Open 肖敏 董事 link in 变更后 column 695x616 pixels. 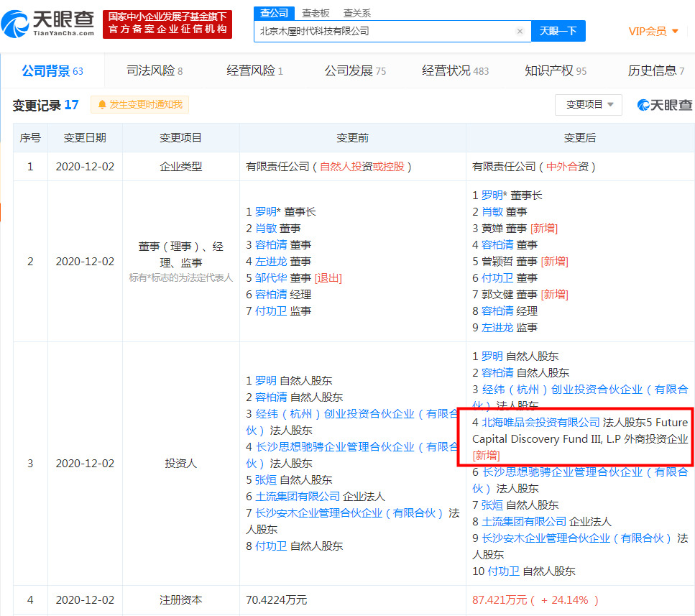pyautogui.click(x=492, y=212)
